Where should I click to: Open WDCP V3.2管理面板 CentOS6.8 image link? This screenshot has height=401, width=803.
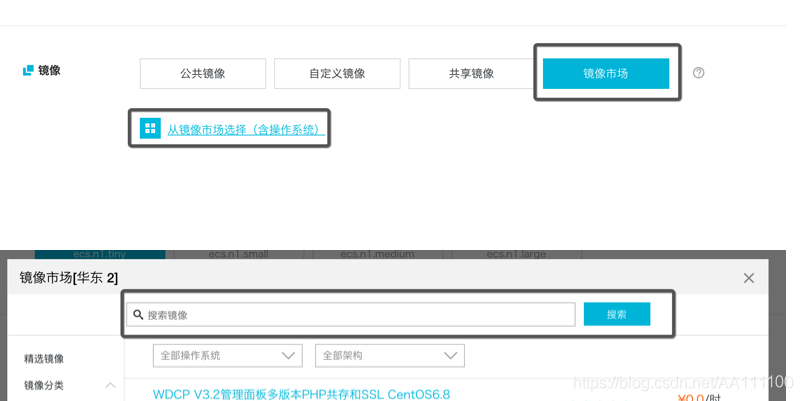click(x=302, y=394)
